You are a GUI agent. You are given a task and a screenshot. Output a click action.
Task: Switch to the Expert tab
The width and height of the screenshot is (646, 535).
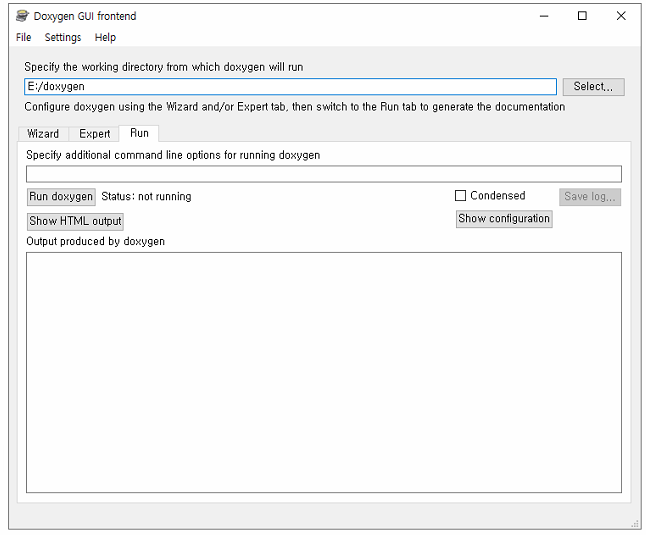(94, 134)
